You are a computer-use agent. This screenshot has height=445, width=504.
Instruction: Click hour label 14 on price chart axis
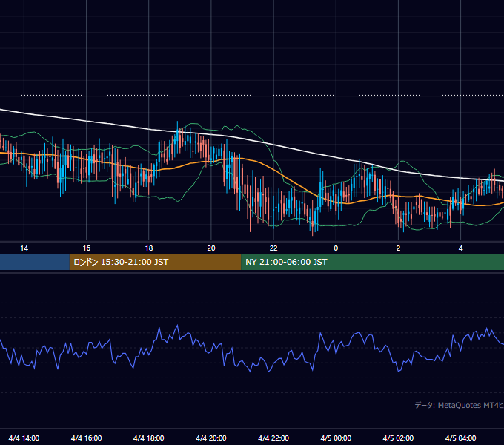click(x=24, y=248)
